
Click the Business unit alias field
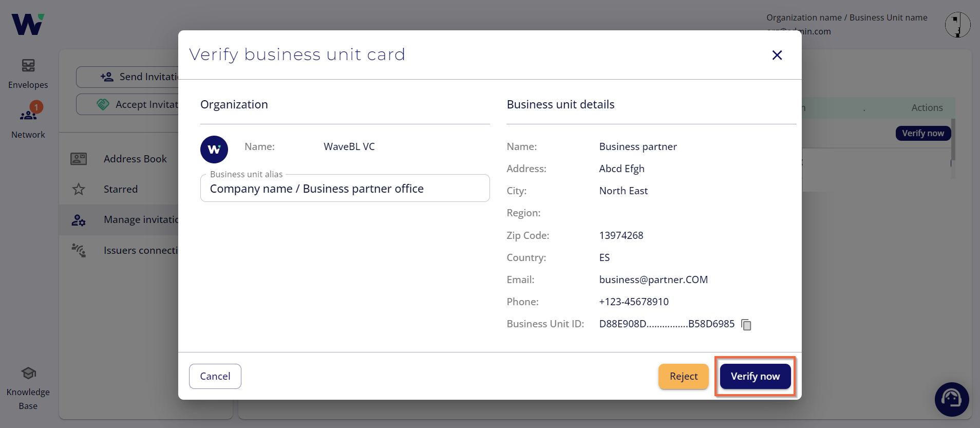(344, 189)
